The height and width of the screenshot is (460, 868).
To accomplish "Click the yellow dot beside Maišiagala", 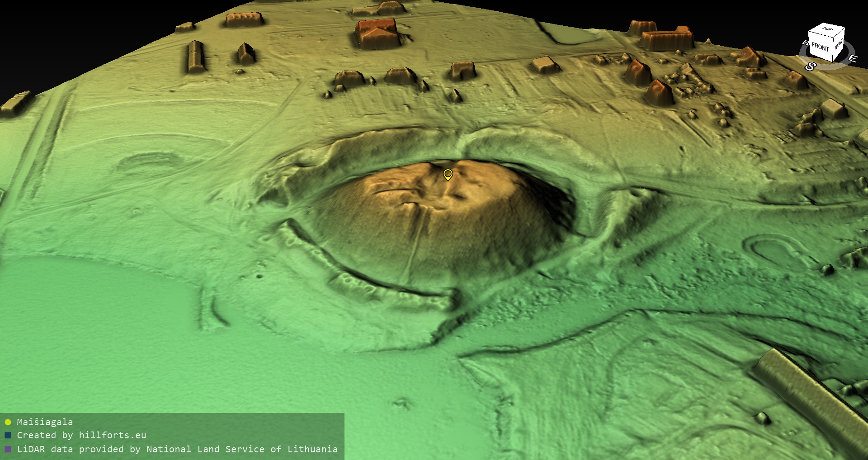I will click(8, 422).
